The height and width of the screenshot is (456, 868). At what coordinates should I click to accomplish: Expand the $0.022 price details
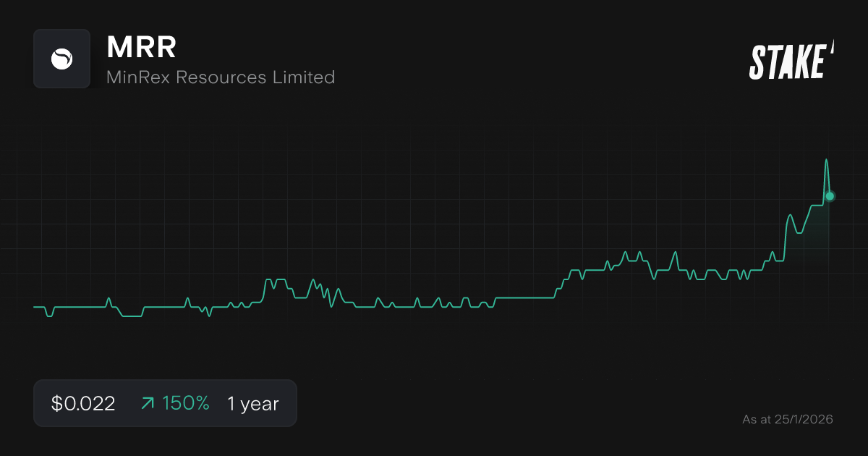(x=82, y=402)
